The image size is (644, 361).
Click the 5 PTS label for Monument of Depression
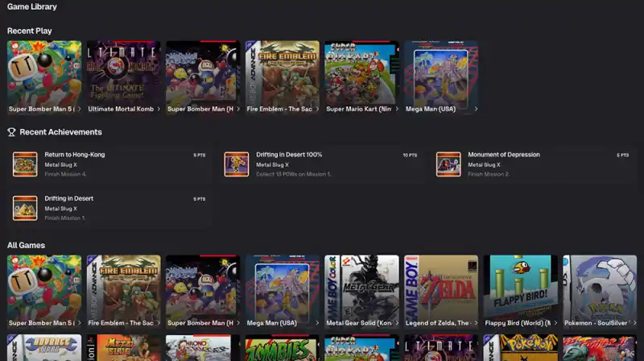pyautogui.click(x=622, y=155)
